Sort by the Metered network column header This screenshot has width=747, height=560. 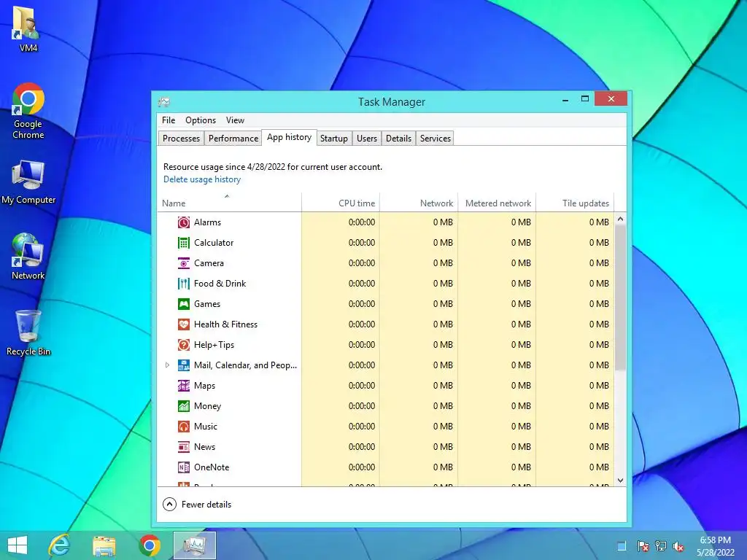(497, 203)
